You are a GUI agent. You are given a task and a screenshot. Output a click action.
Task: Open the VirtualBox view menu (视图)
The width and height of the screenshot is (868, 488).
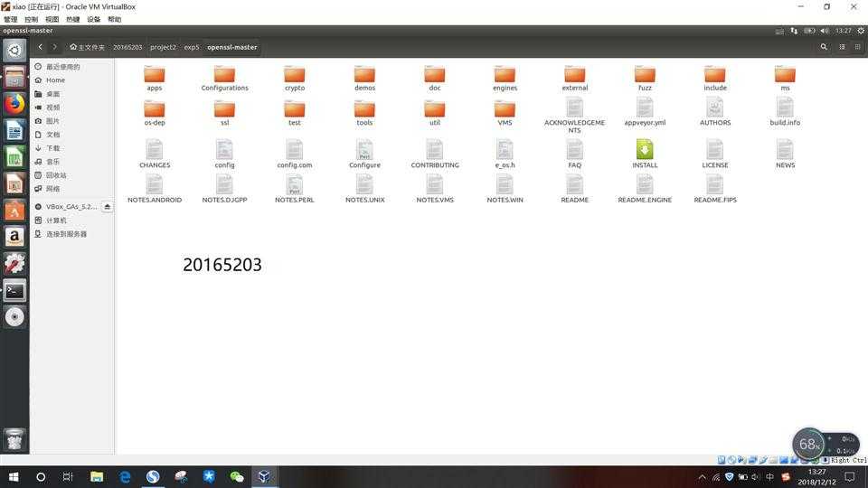[x=52, y=19]
